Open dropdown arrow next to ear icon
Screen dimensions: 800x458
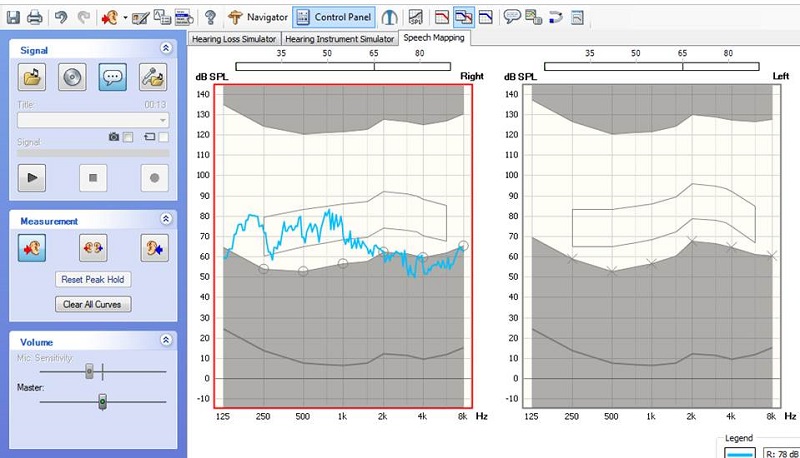click(x=125, y=18)
